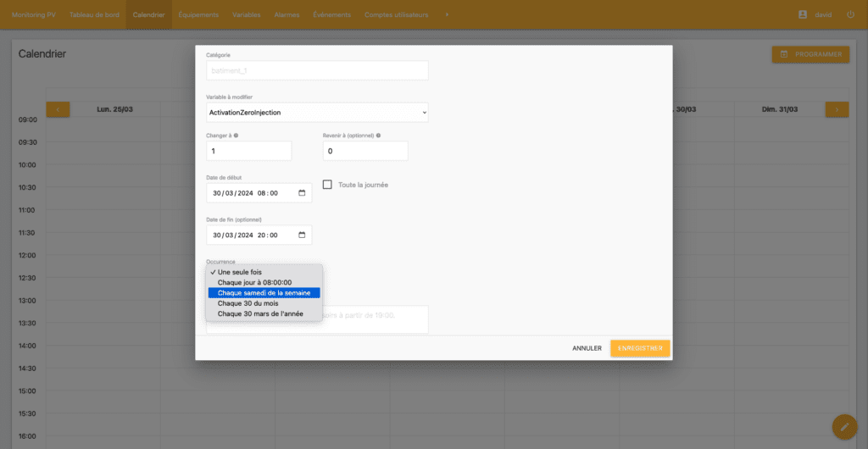
Task: Choose Chaque 30 du mois occurrence
Action: tap(248, 303)
